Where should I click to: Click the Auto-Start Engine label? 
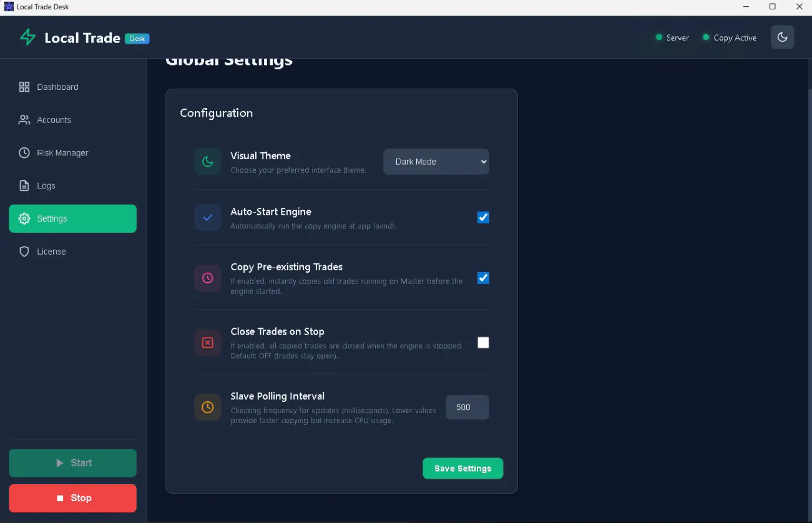[271, 212]
